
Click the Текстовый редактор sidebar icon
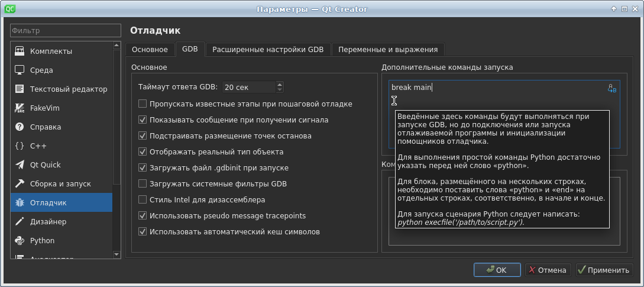click(x=20, y=89)
